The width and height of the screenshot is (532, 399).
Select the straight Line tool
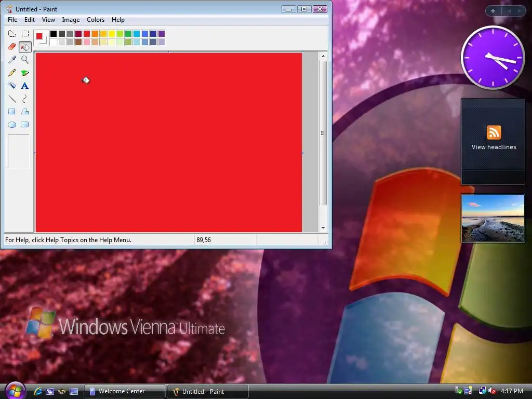click(x=12, y=99)
